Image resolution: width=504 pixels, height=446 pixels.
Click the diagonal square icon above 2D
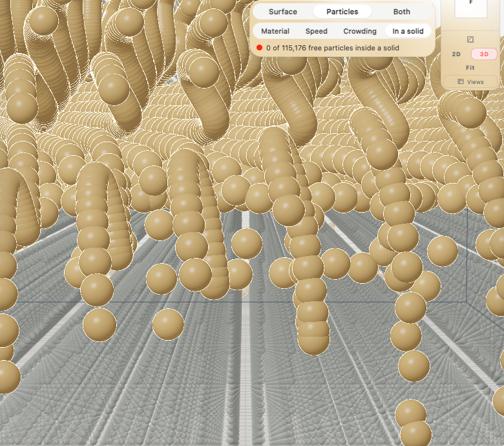point(470,39)
